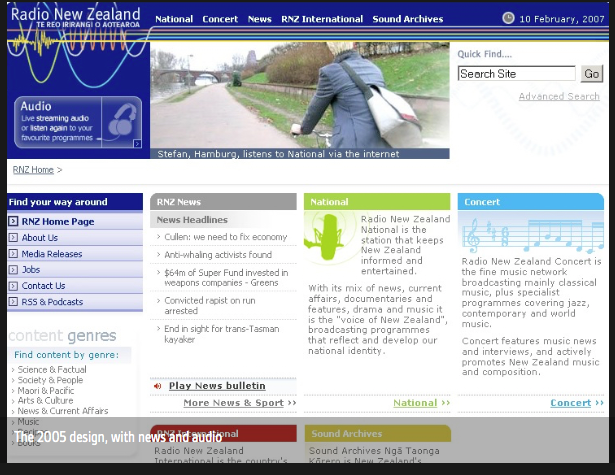Click the Sound Archives panel header
Image resolution: width=615 pixels, height=475 pixels.
[378, 433]
